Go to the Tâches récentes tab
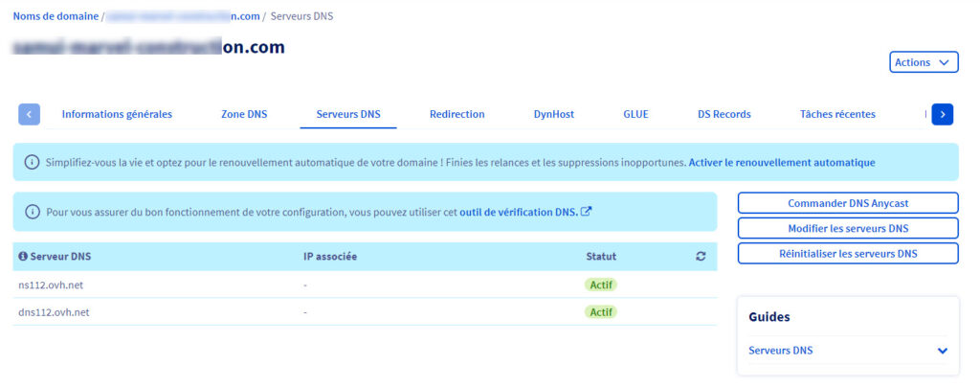Viewport: 980px width, 388px height. click(837, 114)
